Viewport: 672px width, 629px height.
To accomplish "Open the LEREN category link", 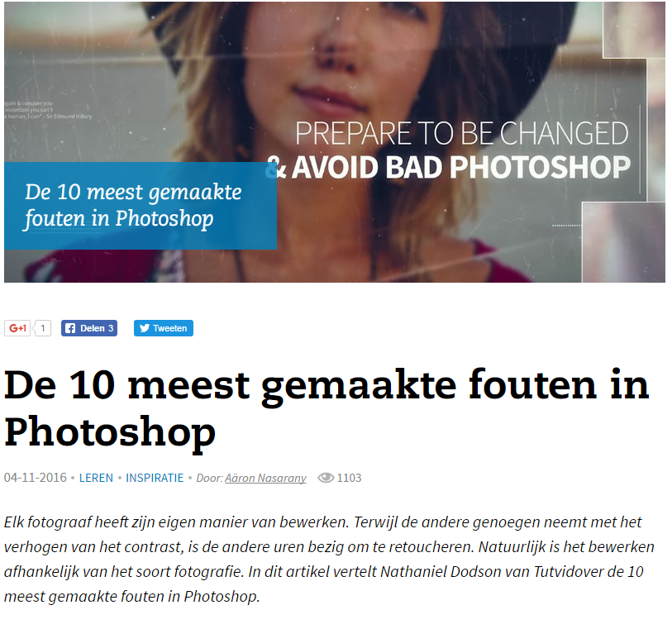I will [x=96, y=478].
